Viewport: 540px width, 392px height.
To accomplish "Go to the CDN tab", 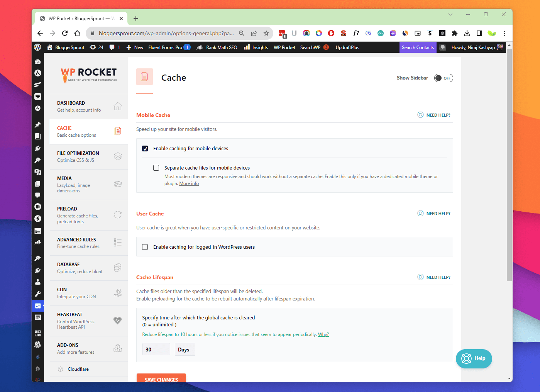I will click(89, 293).
